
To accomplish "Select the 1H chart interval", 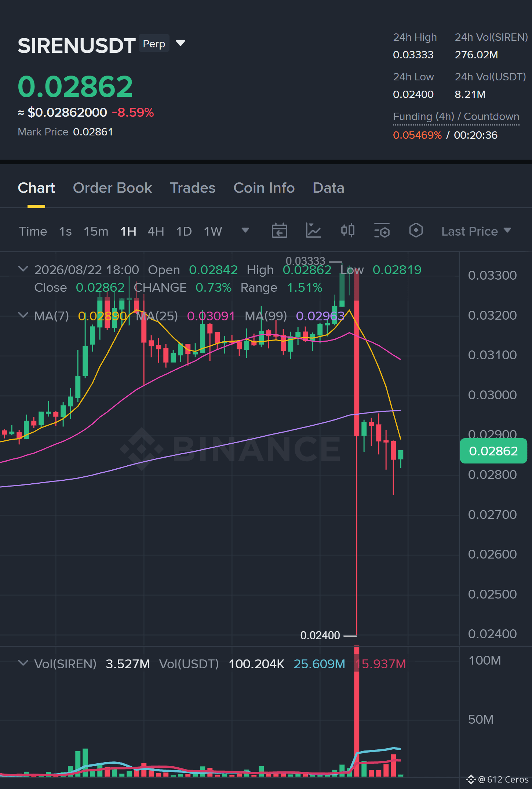I will pyautogui.click(x=128, y=231).
